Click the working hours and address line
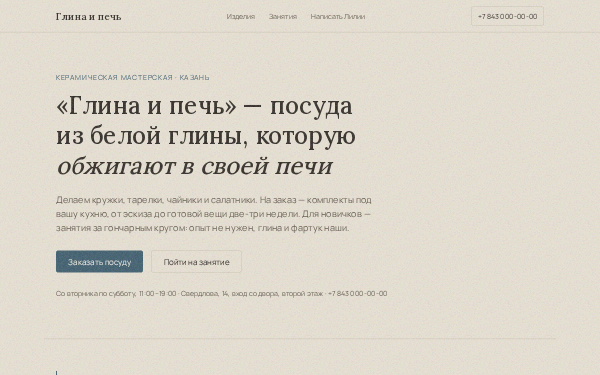This screenshot has width=600, height=375. point(222,293)
